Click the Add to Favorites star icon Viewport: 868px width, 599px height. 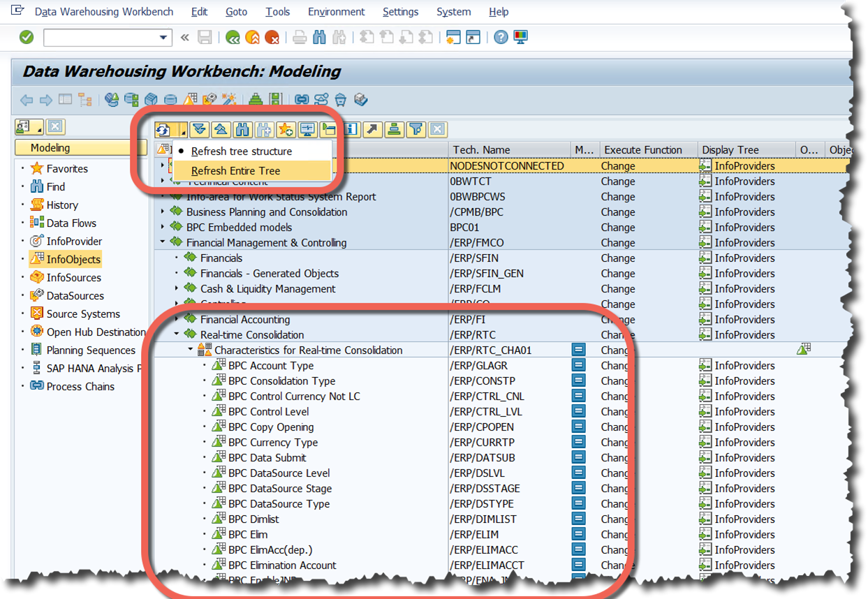tap(285, 129)
